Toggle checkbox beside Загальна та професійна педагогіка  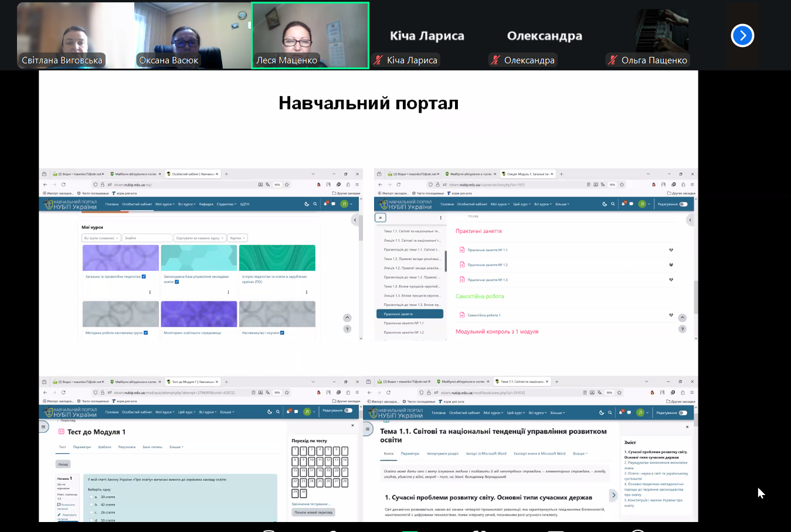[x=144, y=276]
